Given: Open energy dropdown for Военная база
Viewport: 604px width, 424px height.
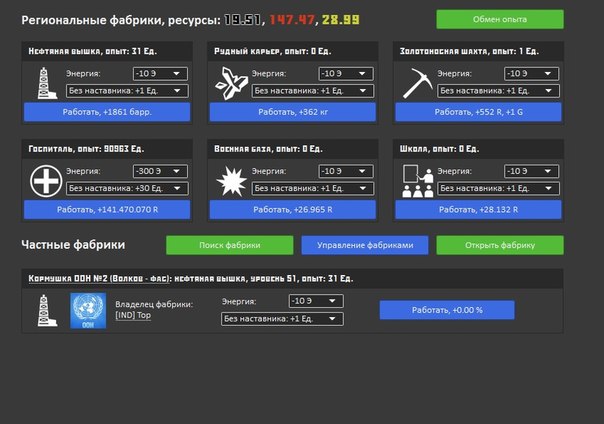Looking at the screenshot, I should (x=346, y=171).
